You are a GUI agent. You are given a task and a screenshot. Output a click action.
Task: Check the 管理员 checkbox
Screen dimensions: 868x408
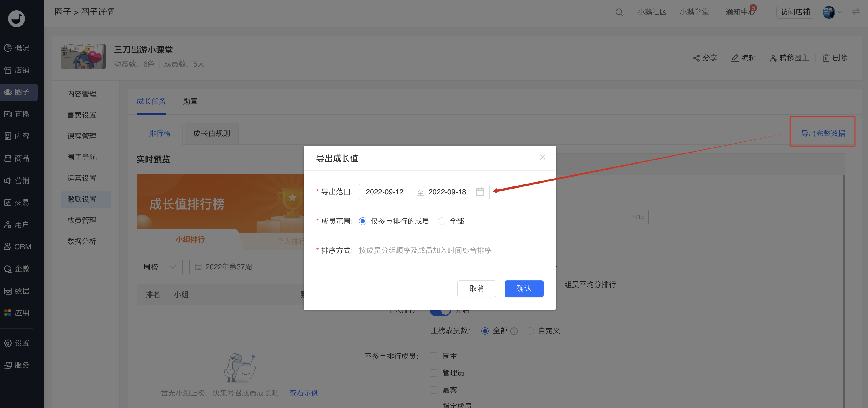click(x=434, y=373)
